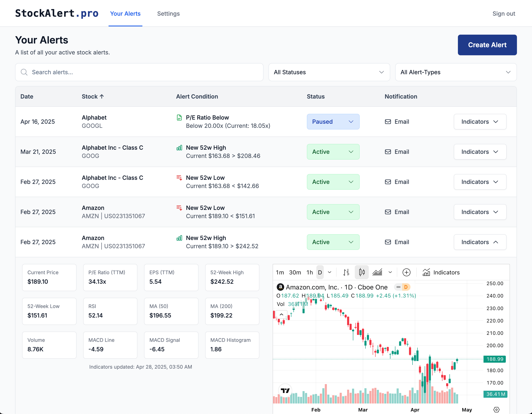Image resolution: width=532 pixels, height=414 pixels.
Task: Click the StockAlert.pro logo
Action: click(57, 13)
